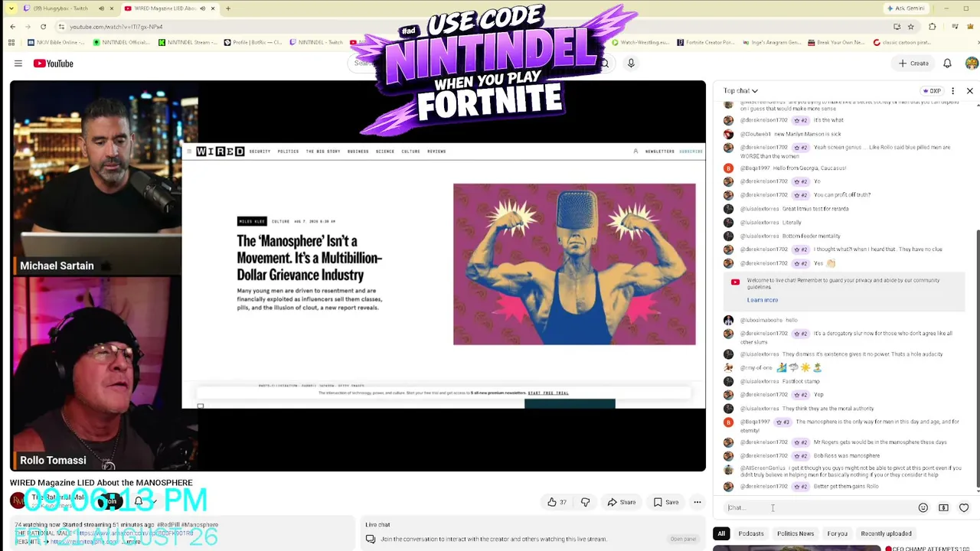The width and height of the screenshot is (980, 551).
Task: Click the Create button
Action: click(x=913, y=64)
